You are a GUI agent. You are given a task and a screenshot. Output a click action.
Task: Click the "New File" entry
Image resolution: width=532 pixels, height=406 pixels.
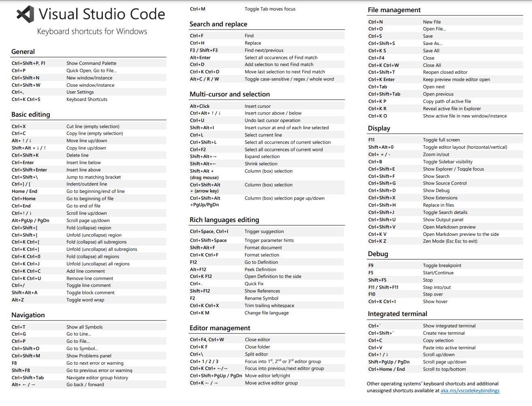pyautogui.click(x=432, y=22)
